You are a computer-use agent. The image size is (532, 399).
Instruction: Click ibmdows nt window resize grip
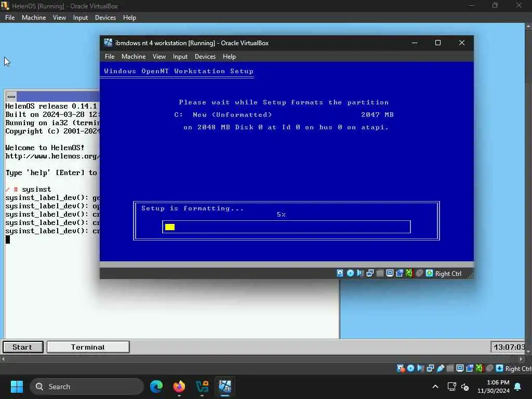(x=470, y=276)
